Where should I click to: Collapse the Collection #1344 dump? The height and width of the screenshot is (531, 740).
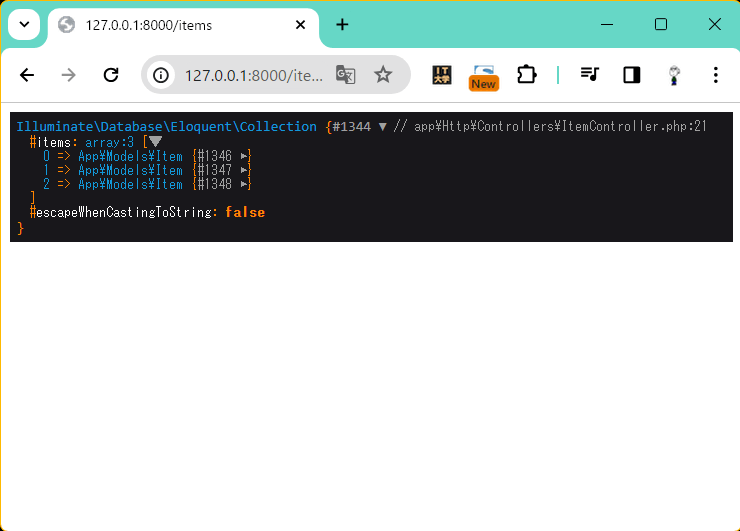[x=383, y=126]
